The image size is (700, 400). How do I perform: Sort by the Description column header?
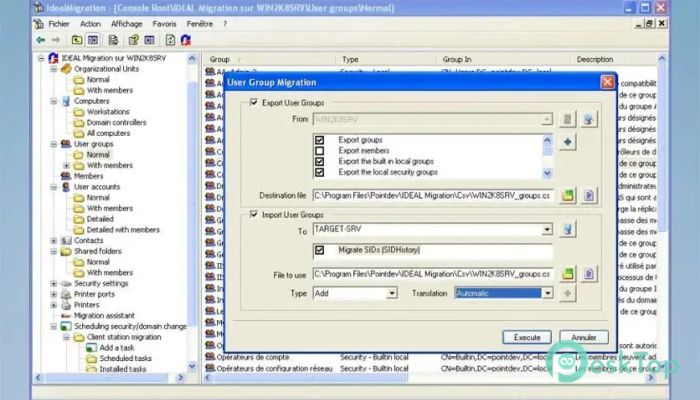[614, 59]
